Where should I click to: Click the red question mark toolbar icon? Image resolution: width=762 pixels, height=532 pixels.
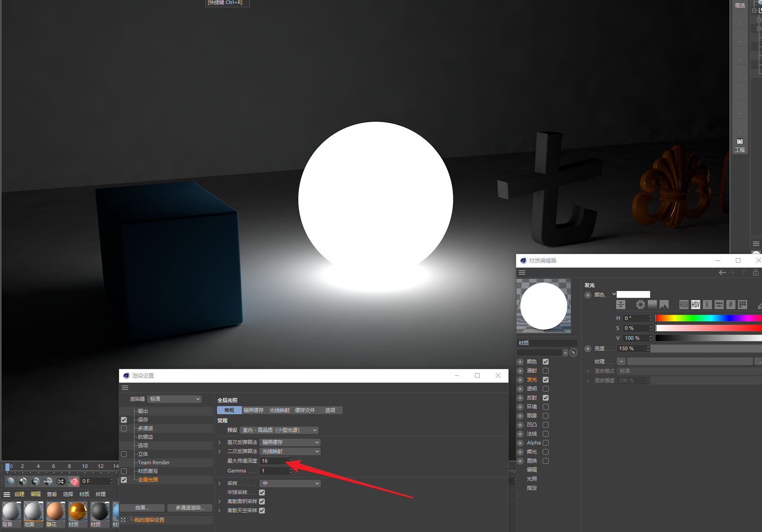[x=74, y=481]
